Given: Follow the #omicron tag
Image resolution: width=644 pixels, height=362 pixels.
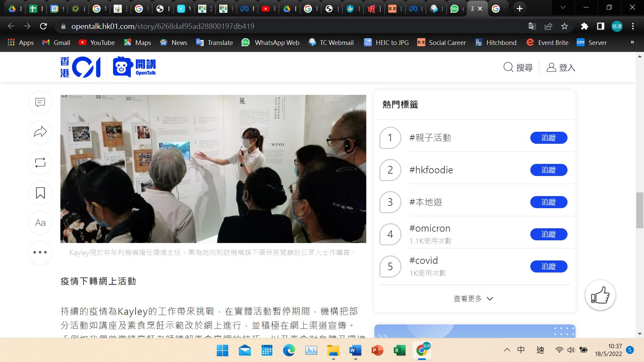Looking at the screenshot, I should click(548, 234).
